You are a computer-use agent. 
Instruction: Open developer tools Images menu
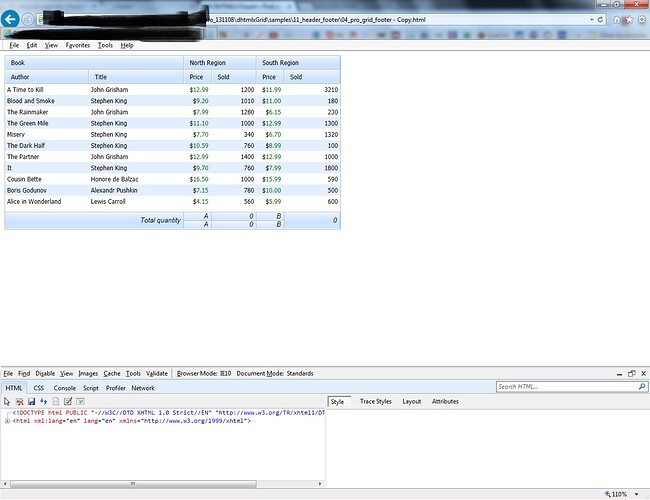[x=88, y=374]
